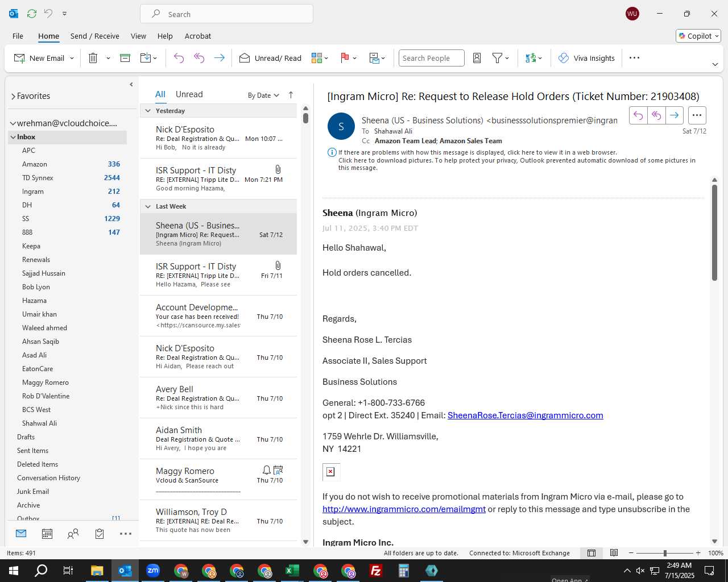Switch to People view icon
The image size is (728, 582).
click(x=73, y=534)
